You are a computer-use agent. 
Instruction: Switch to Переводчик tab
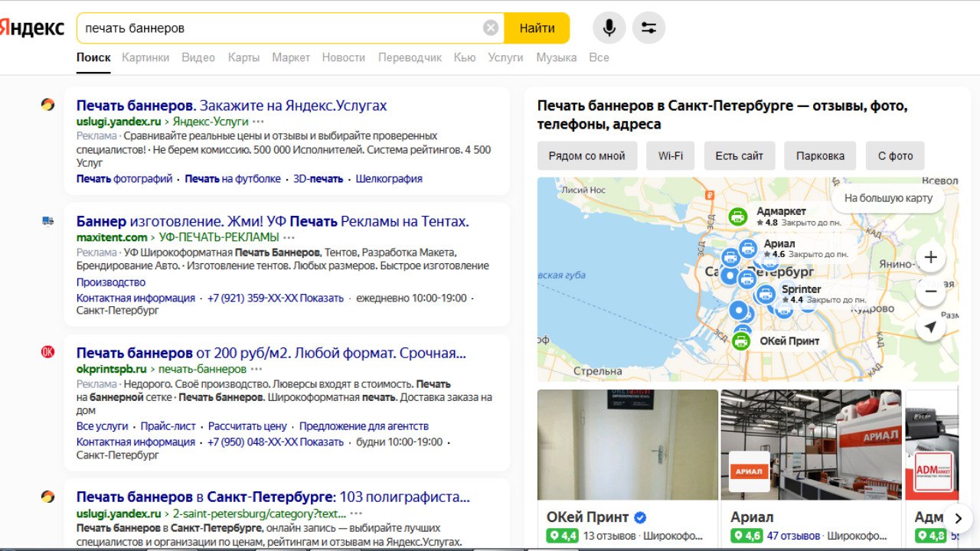(410, 57)
